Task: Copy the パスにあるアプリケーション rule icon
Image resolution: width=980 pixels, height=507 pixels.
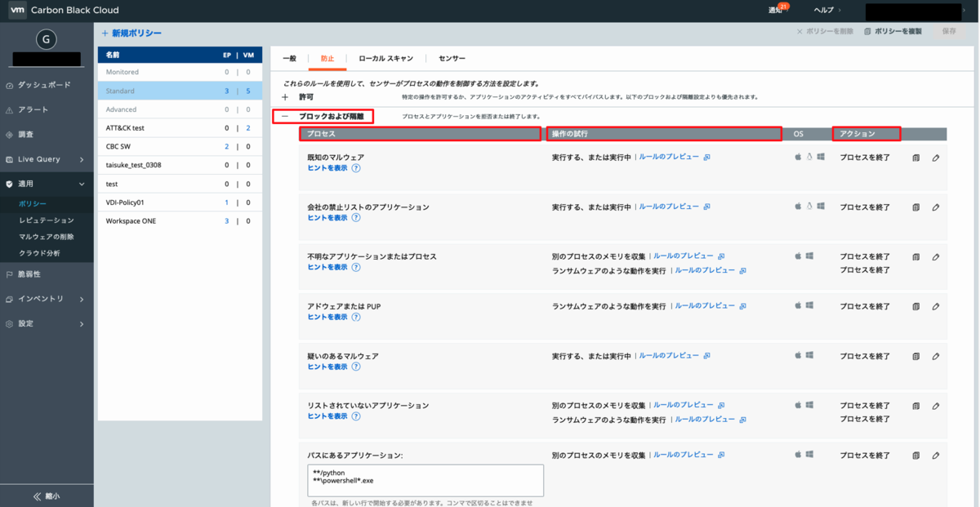Action: pyautogui.click(x=916, y=455)
